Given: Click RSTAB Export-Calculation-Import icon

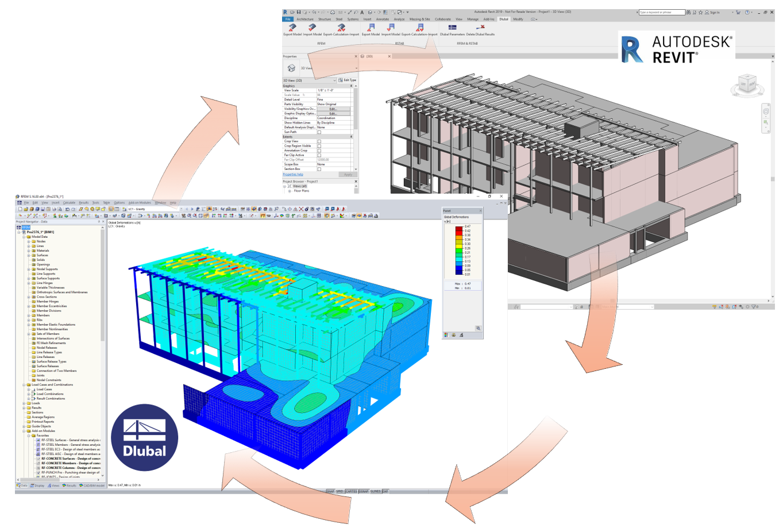Looking at the screenshot, I should coord(420,27).
